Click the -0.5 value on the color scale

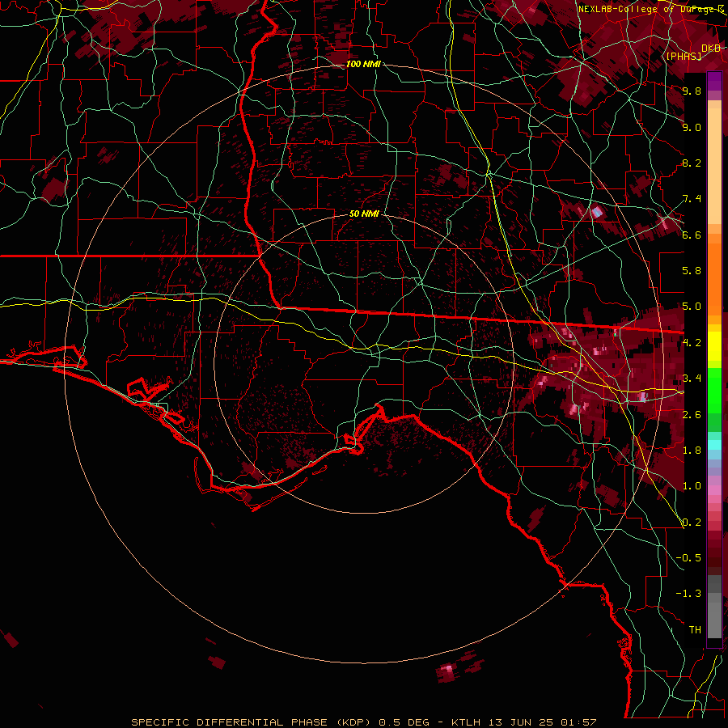pyautogui.click(x=688, y=558)
